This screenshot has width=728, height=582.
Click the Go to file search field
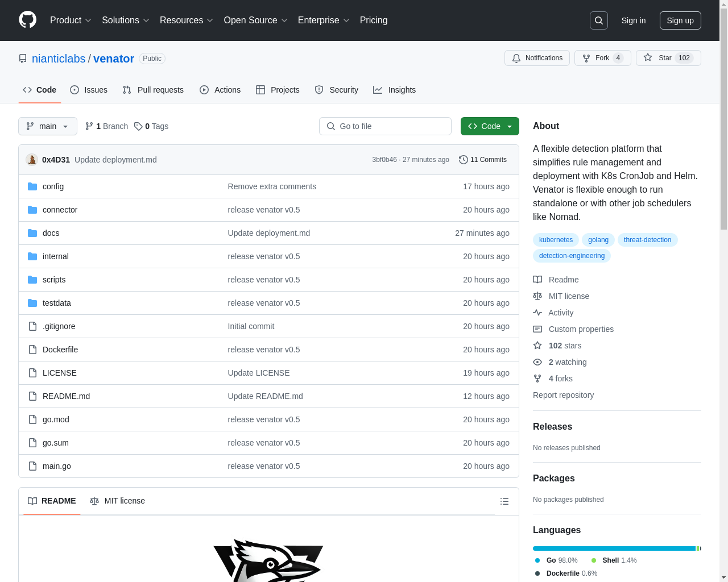385,126
